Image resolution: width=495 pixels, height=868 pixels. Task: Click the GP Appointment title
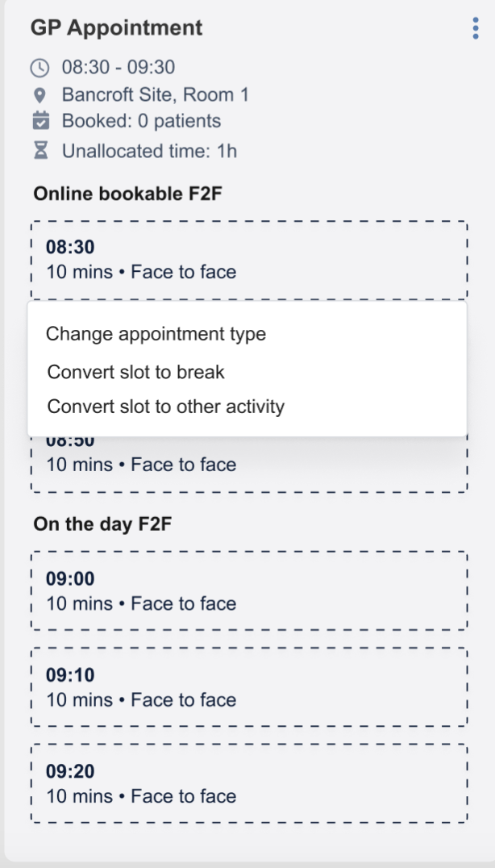coord(116,27)
